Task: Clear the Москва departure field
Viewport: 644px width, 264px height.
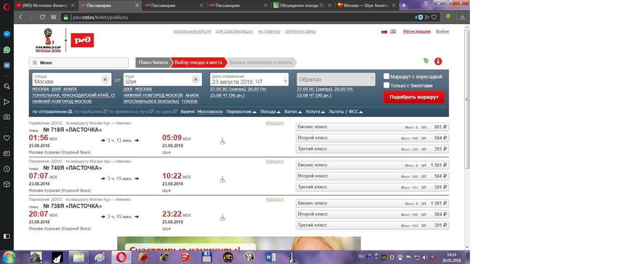Action: tap(105, 79)
